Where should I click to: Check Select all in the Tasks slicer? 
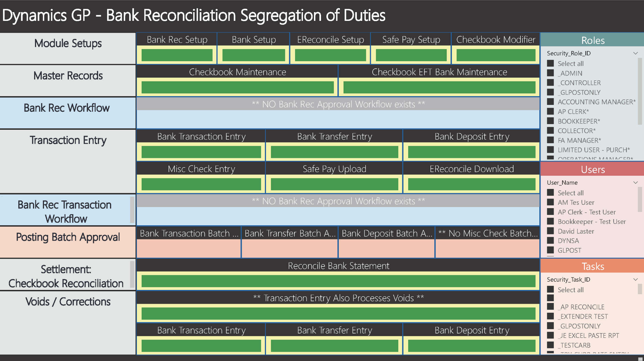(x=550, y=290)
